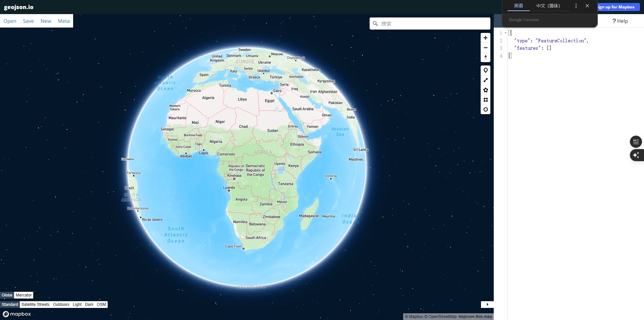The width and height of the screenshot is (644, 320).
Task: Collapse the editor panel with arrow
Action: pyautogui.click(x=487, y=305)
